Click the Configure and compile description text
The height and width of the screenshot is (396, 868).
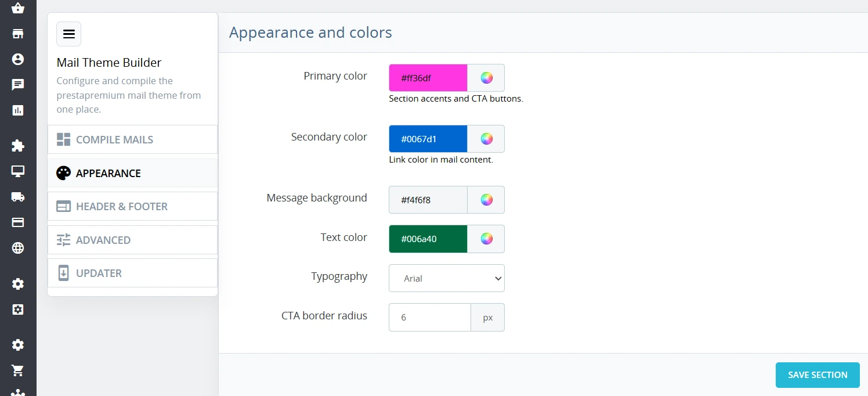click(129, 95)
